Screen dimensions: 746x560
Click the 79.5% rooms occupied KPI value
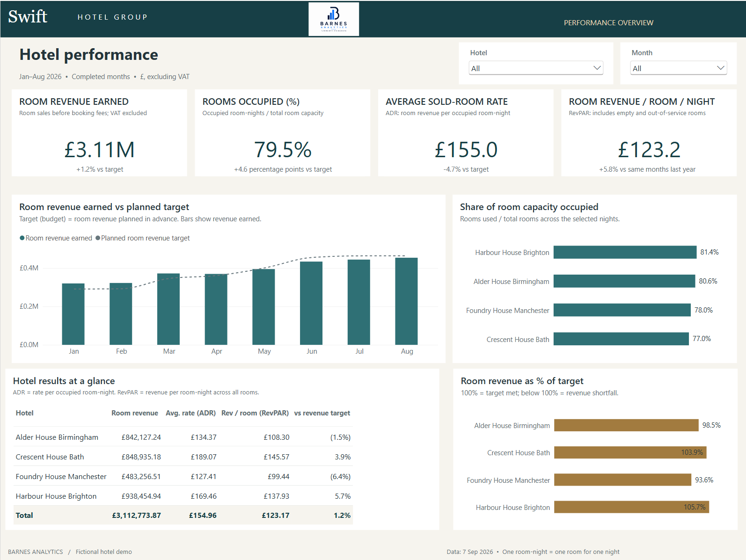click(283, 150)
